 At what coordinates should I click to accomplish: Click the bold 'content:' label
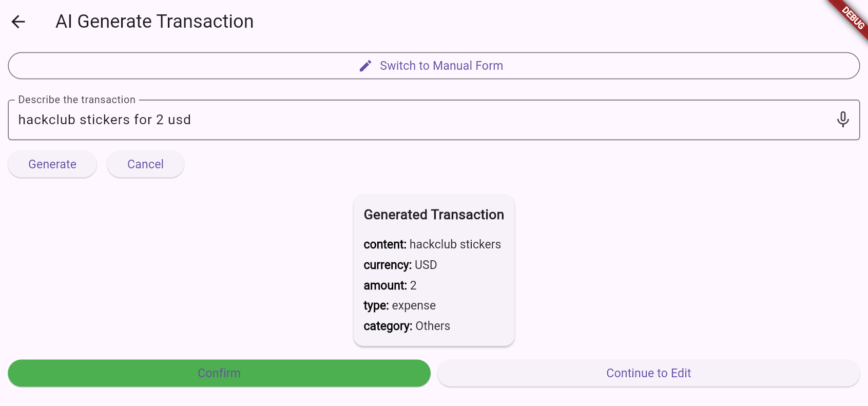click(x=385, y=244)
